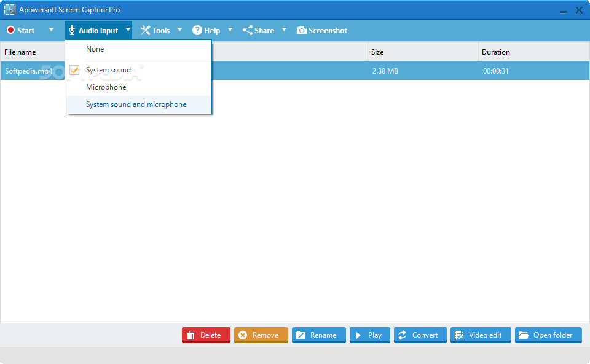Click the Audio input microphone icon
Image resolution: width=590 pixels, height=364 pixels.
point(72,31)
